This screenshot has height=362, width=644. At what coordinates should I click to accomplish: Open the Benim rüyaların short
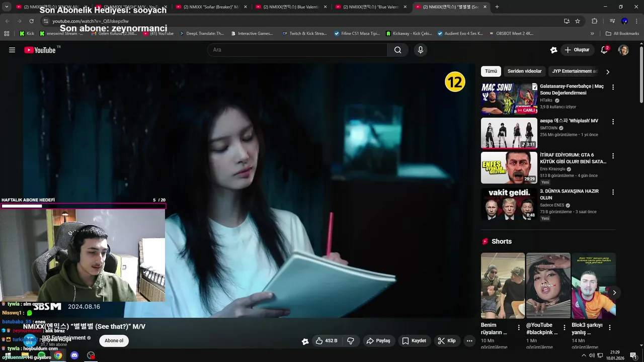503,286
